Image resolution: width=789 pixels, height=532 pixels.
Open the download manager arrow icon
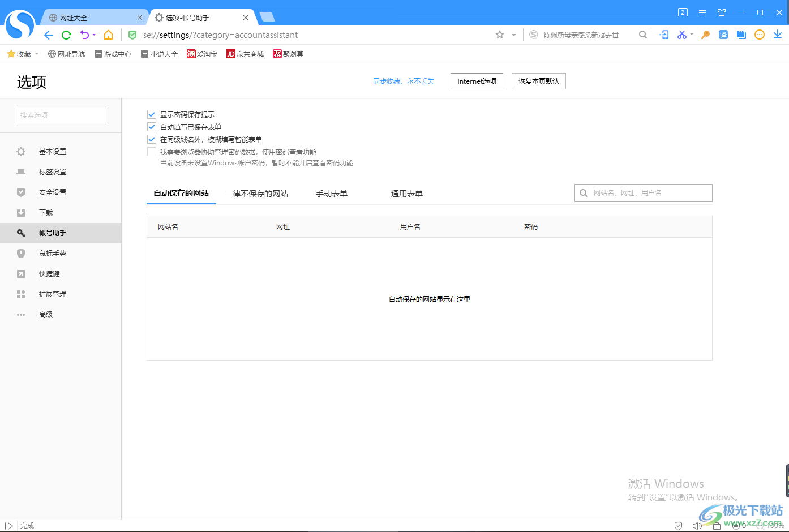(778, 35)
